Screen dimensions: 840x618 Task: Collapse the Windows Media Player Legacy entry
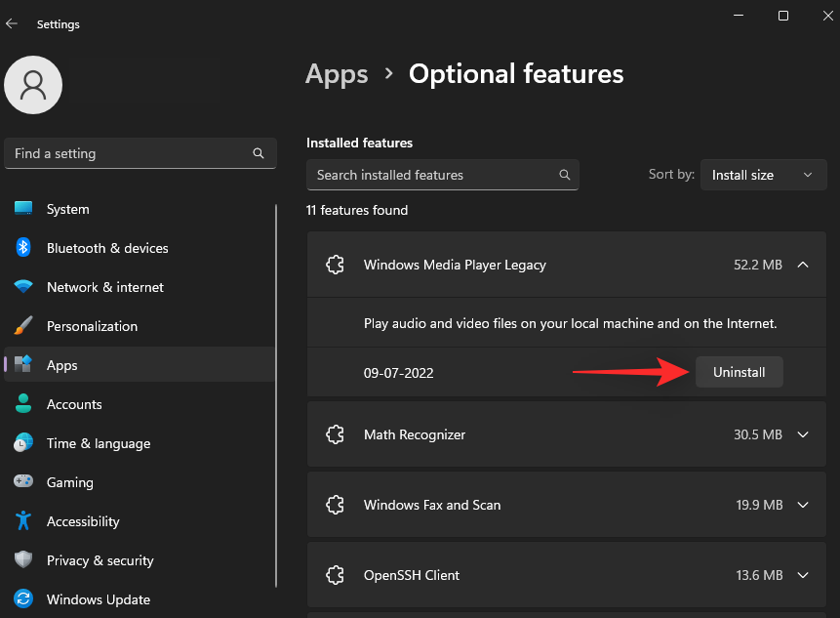tap(803, 265)
